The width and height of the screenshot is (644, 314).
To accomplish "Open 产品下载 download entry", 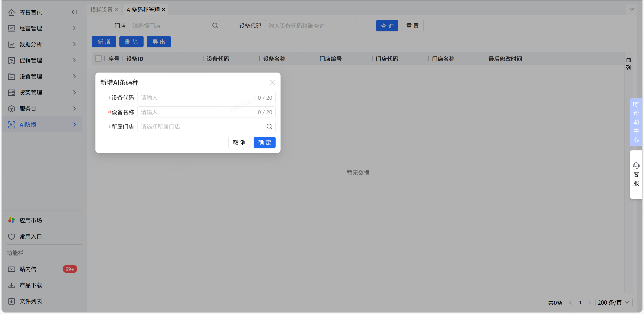I will 30,285.
